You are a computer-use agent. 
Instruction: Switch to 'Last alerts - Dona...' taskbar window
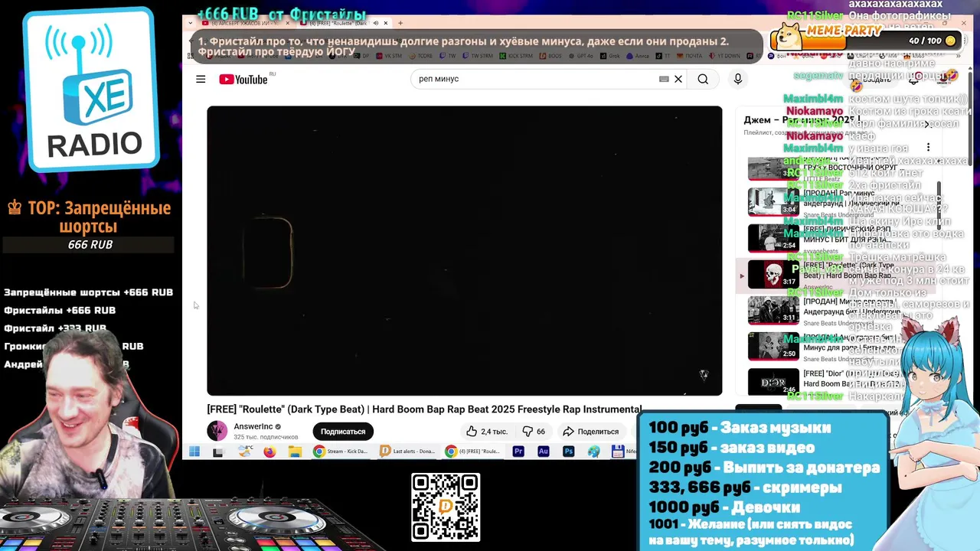coord(408,452)
